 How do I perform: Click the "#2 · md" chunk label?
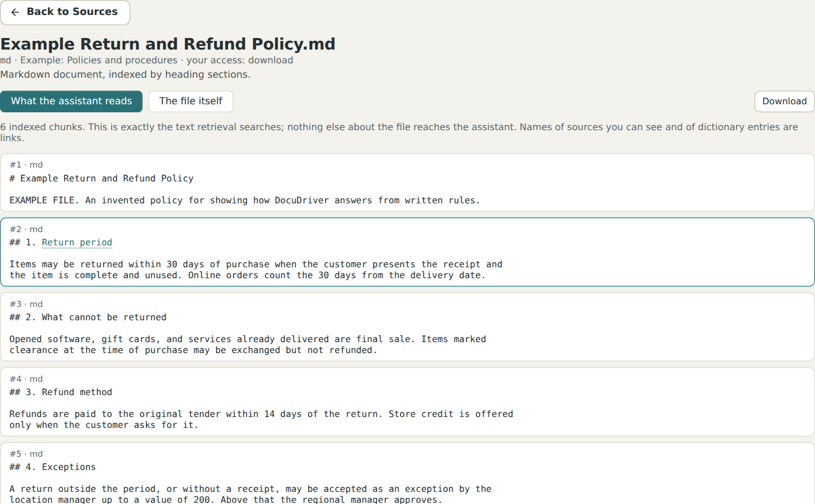click(26, 229)
